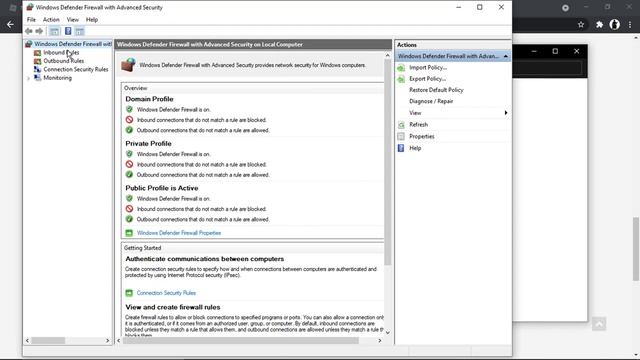The height and width of the screenshot is (360, 640).
Task: Click the Refresh icon in Actions pane
Action: [x=401, y=125]
